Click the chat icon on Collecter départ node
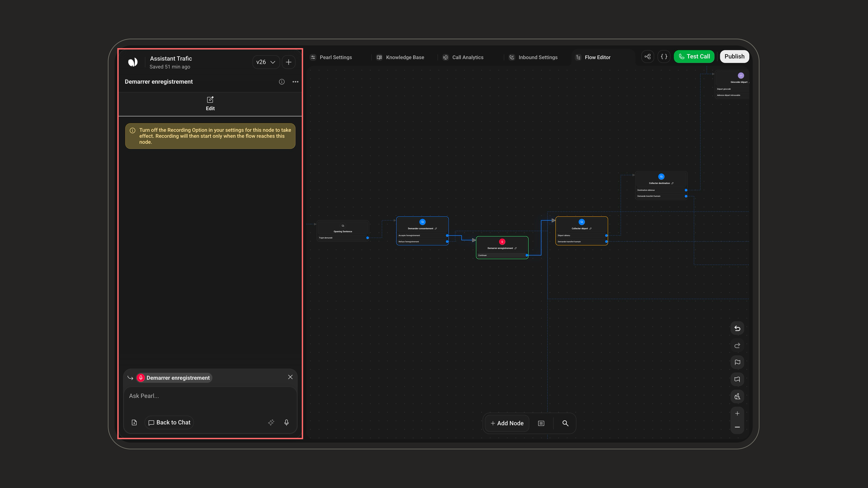The width and height of the screenshot is (868, 488). [x=582, y=222]
